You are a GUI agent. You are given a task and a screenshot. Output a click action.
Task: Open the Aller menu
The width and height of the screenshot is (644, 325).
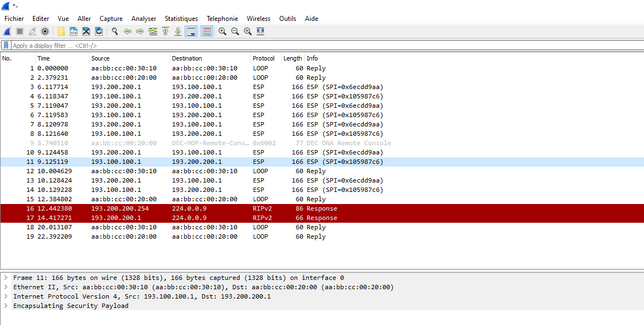click(84, 19)
